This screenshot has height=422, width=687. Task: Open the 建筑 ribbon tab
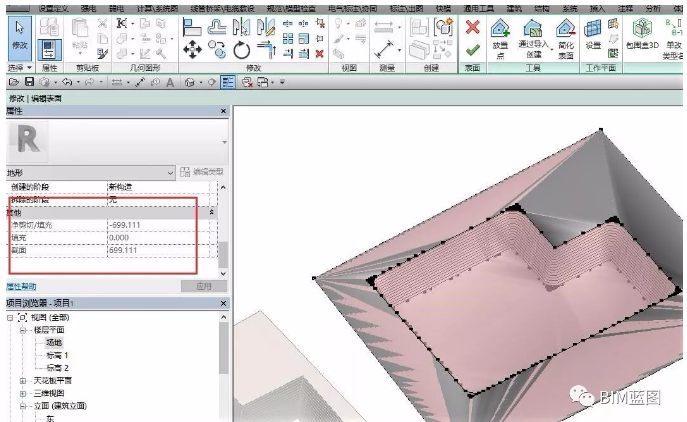point(514,8)
